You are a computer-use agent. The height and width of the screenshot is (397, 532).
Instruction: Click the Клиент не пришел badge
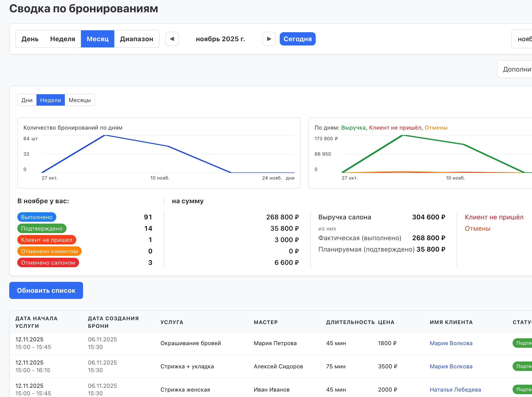pyautogui.click(x=47, y=240)
